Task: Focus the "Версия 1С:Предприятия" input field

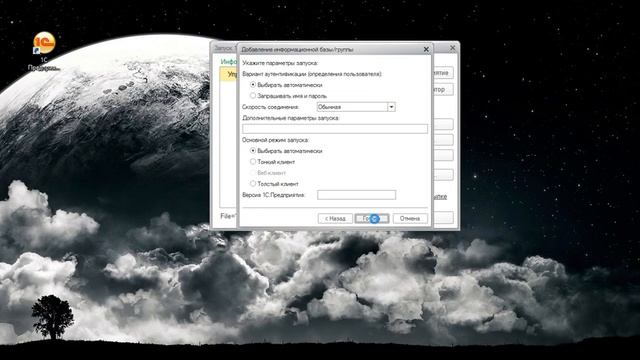Action: [x=356, y=195]
